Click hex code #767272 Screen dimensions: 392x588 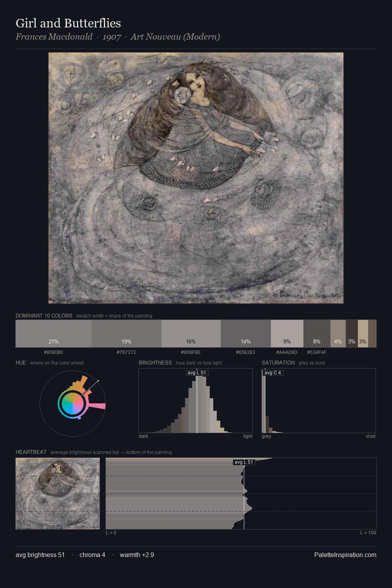(126, 352)
